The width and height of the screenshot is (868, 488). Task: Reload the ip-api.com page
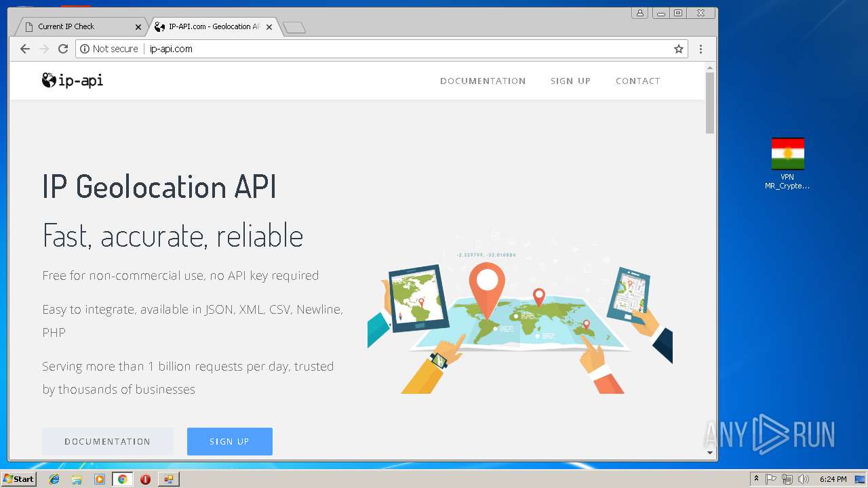63,49
